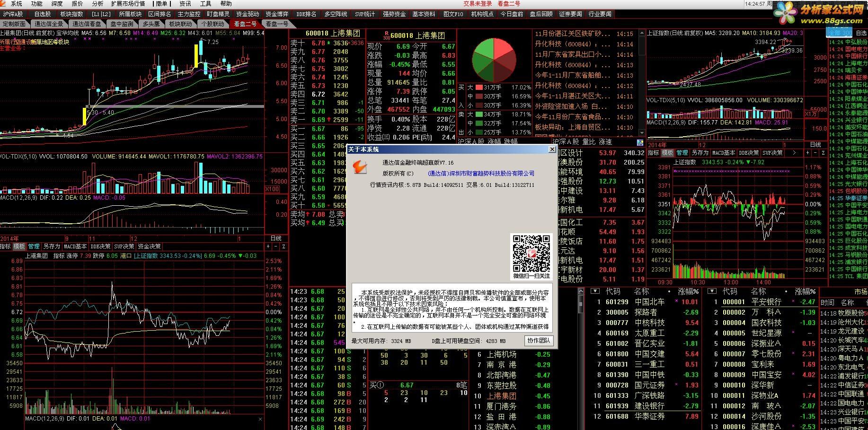The image size is (868, 430).
Task: Click the right arrow next to SUP决策 in index panel
Action: (794, 153)
